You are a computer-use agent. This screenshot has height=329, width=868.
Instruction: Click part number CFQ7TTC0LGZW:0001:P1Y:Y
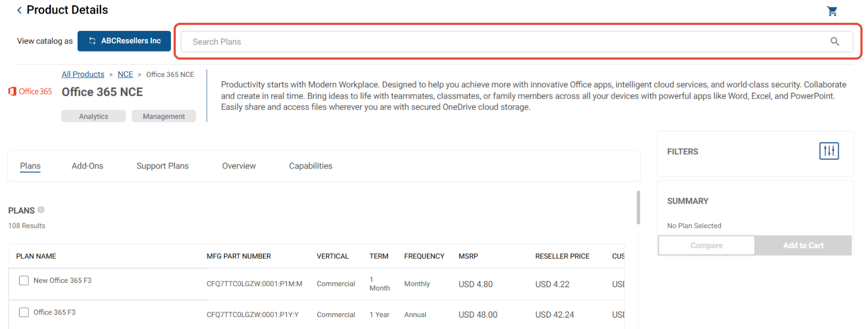[x=253, y=315]
